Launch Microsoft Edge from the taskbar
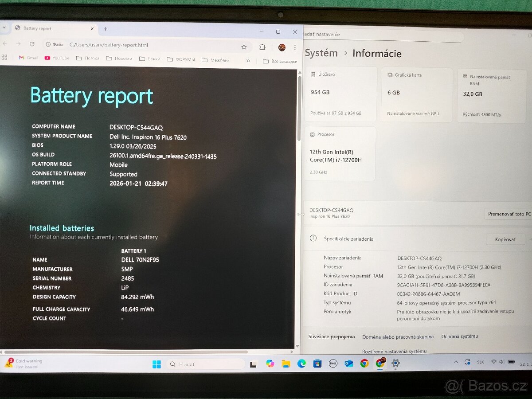The image size is (532, 399). pos(301,363)
